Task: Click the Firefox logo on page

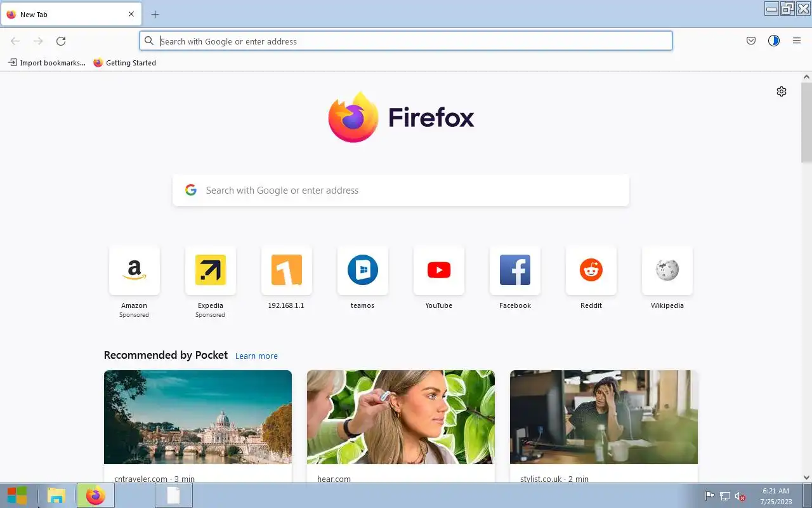Action: coord(401,117)
